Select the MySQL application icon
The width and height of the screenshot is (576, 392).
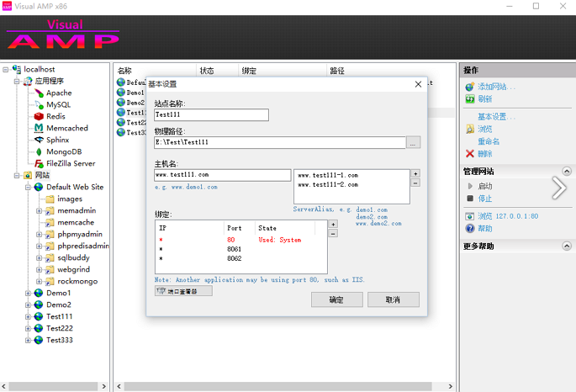tap(39, 104)
